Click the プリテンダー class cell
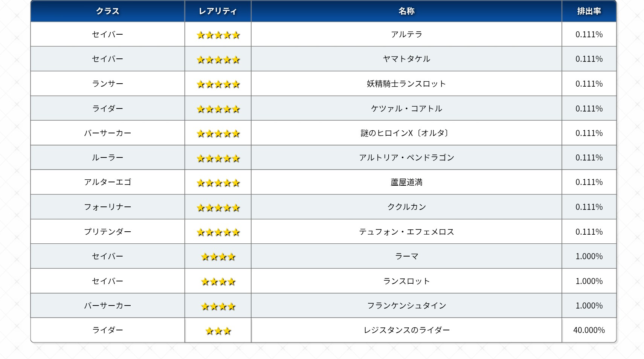Screen dimensions: 644x359 [107, 232]
